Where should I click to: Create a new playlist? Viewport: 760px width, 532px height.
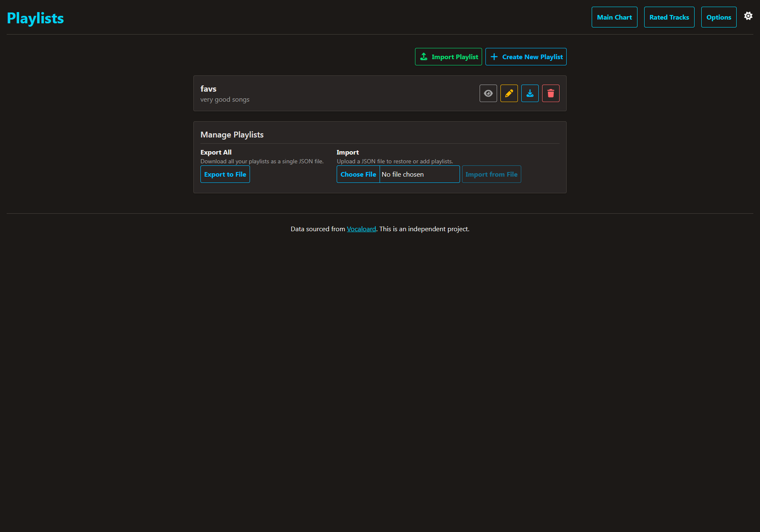pyautogui.click(x=526, y=57)
